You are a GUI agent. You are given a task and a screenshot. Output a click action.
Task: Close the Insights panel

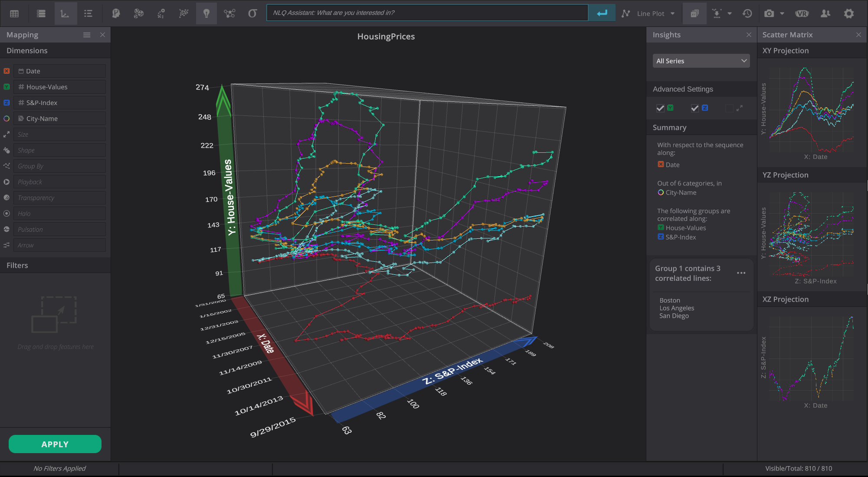[749, 35]
